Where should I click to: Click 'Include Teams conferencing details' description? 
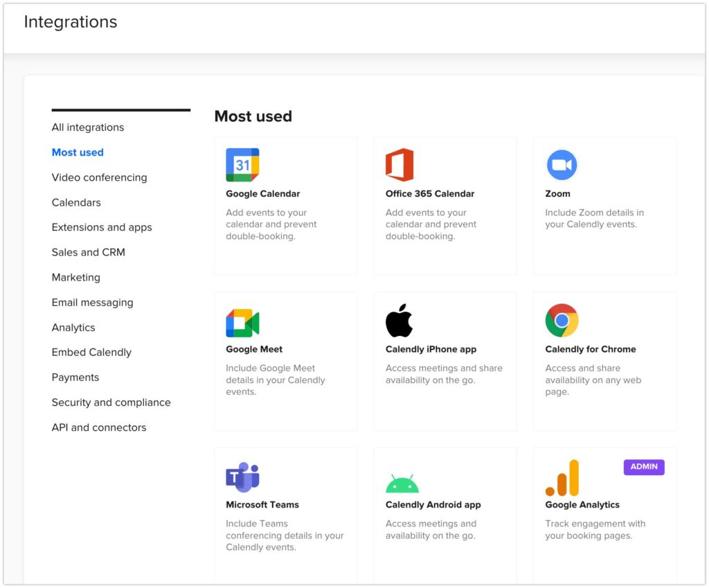[285, 535]
